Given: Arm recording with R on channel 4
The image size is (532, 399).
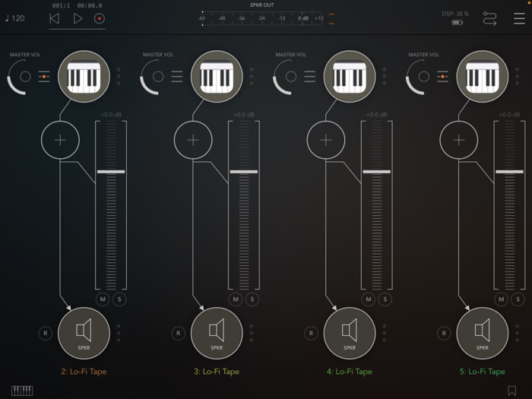Looking at the screenshot, I should coord(311,333).
